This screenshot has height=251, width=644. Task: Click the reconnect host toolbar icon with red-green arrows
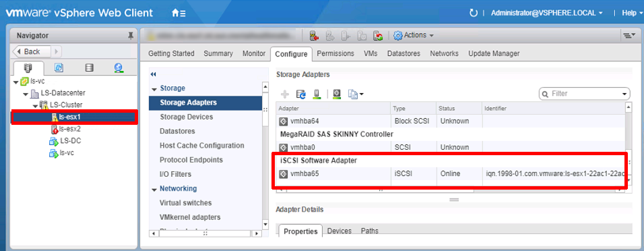click(378, 36)
